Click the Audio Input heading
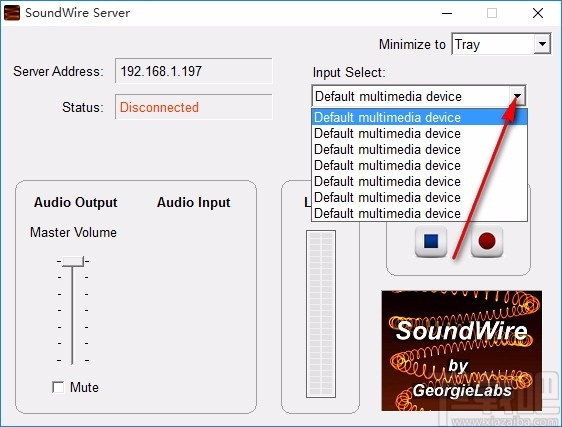 194,203
